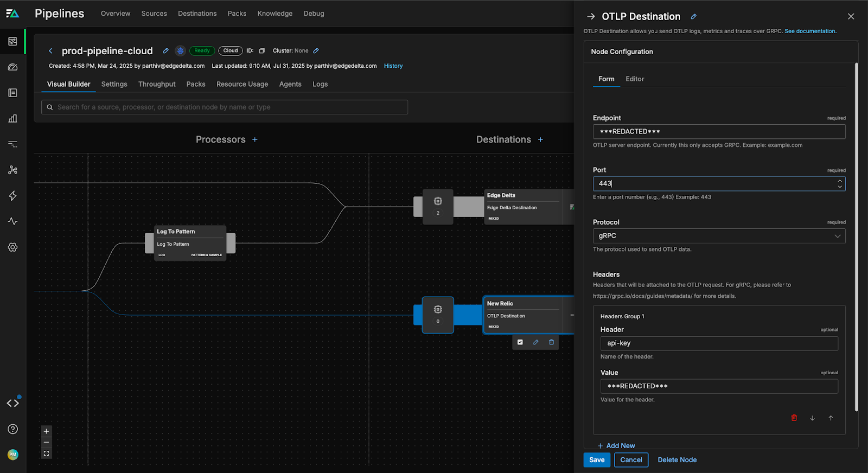
Task: Click the pencil icon beside OTLP Destination title
Action: pos(693,17)
